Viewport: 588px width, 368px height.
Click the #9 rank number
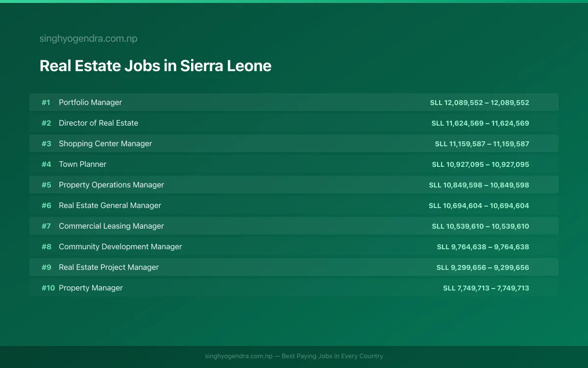[46, 267]
